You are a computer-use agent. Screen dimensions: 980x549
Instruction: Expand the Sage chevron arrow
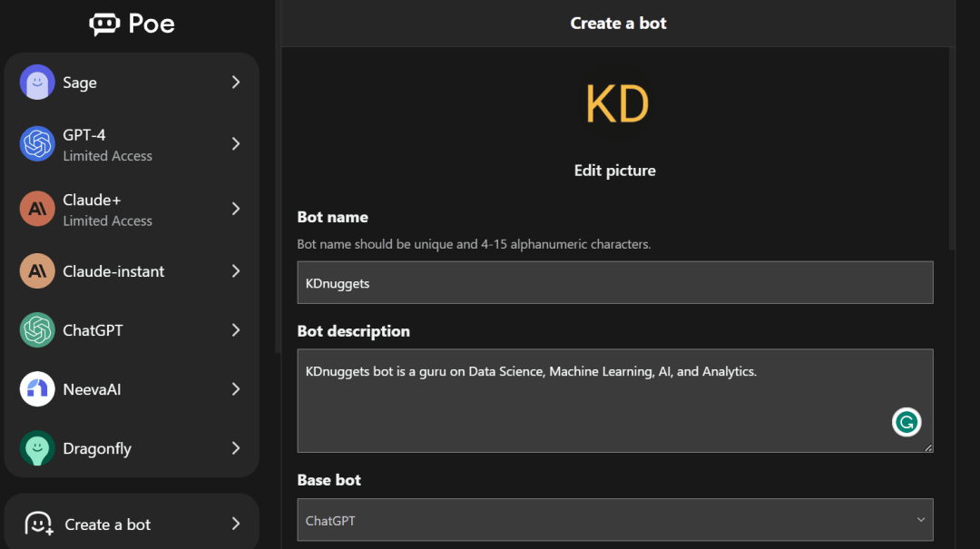pyautogui.click(x=236, y=83)
